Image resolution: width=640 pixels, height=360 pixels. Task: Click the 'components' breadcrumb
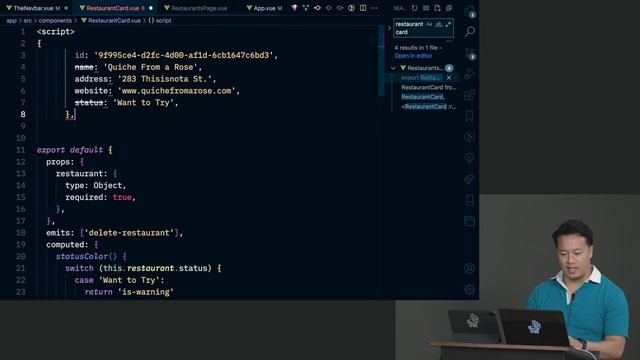pos(55,20)
